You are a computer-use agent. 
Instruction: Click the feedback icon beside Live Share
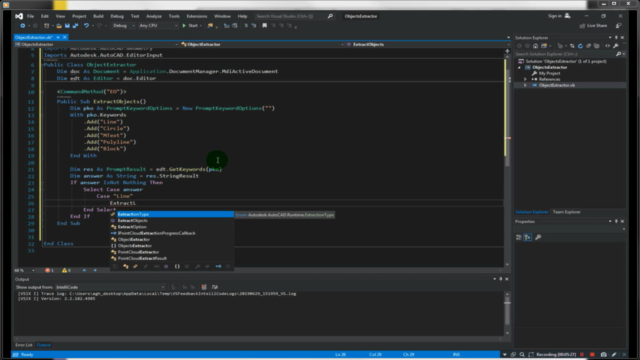pyautogui.click(x=619, y=26)
